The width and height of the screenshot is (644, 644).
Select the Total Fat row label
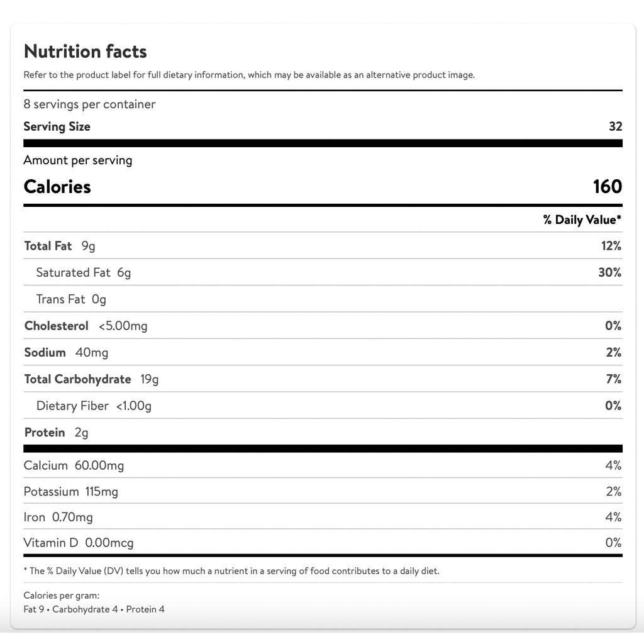[48, 246]
